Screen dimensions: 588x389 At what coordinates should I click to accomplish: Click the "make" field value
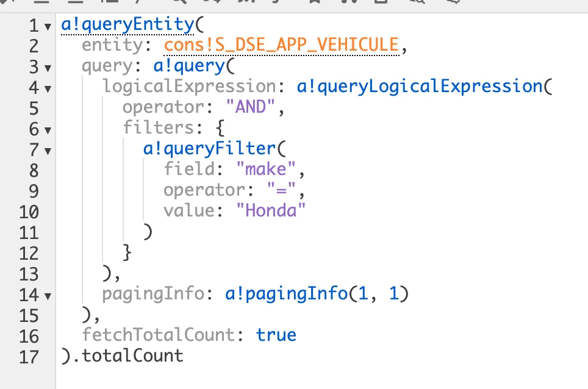(266, 170)
